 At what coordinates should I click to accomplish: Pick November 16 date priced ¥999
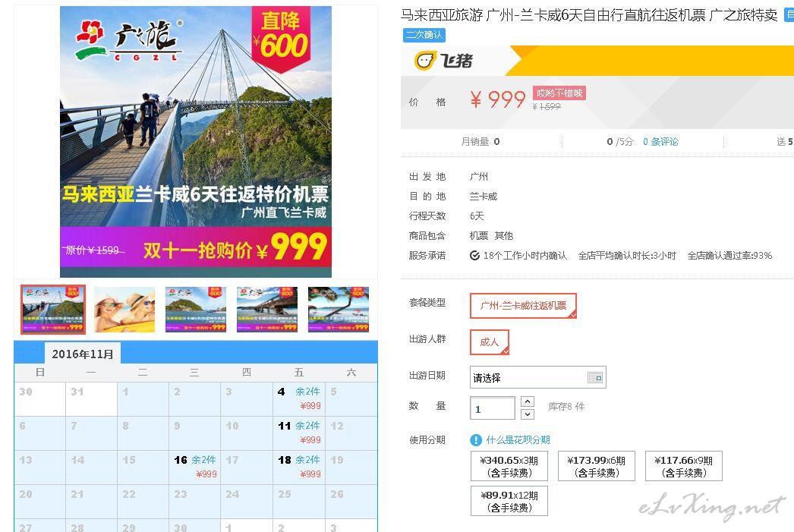(195, 466)
